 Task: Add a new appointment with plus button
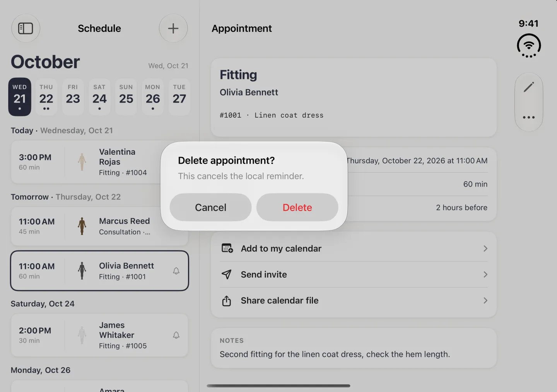(x=173, y=28)
